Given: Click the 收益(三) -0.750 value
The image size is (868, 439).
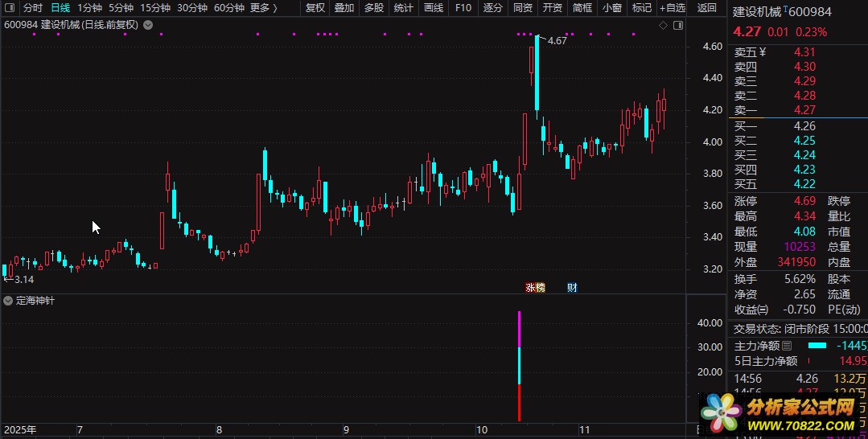Looking at the screenshot, I should click(800, 310).
